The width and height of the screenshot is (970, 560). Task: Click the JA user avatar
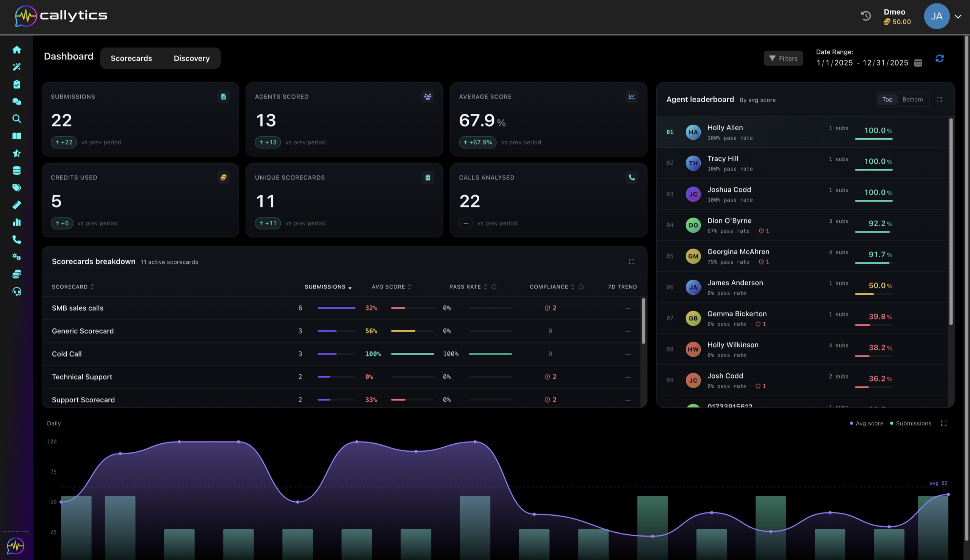coord(937,16)
